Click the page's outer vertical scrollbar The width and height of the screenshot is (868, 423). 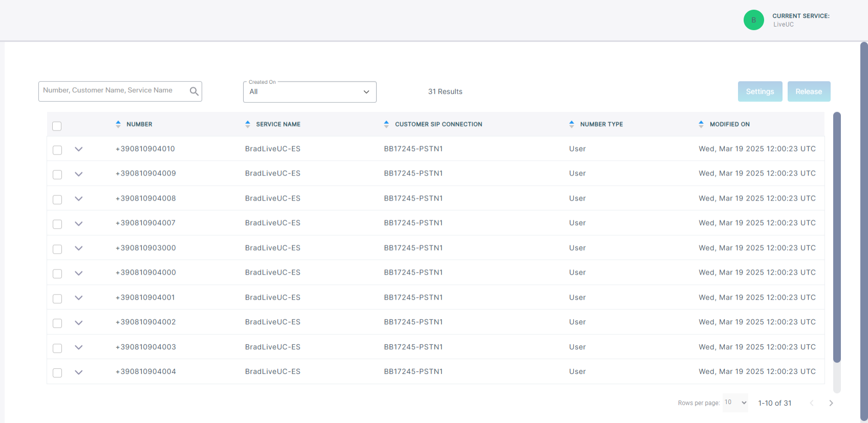(864, 231)
